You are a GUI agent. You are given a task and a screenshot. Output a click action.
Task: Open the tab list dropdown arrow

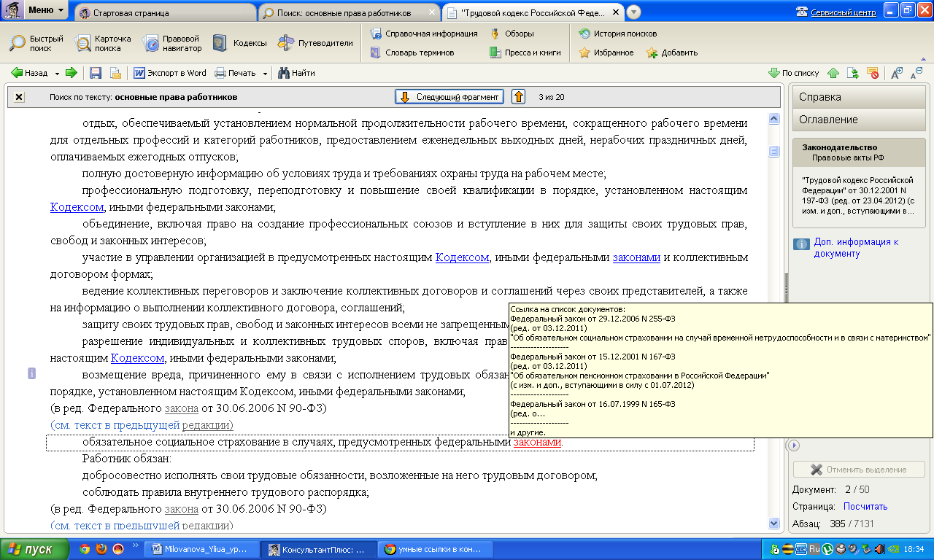click(633, 12)
